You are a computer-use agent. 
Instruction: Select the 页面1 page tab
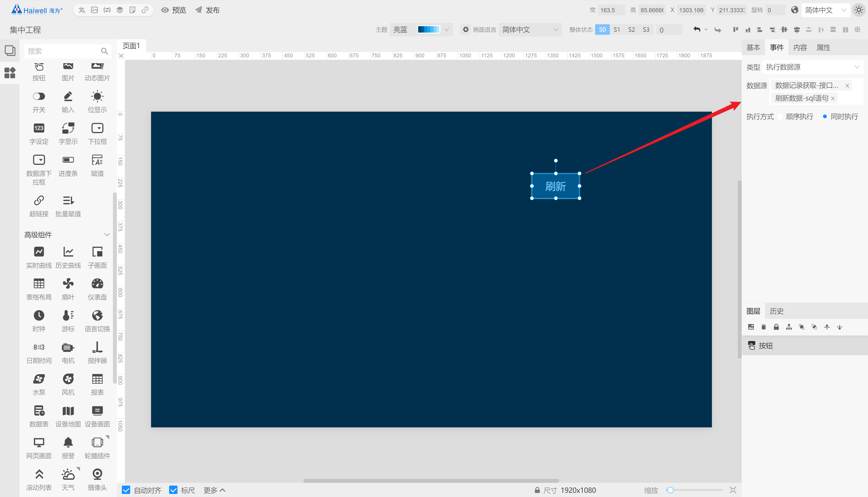tap(131, 46)
